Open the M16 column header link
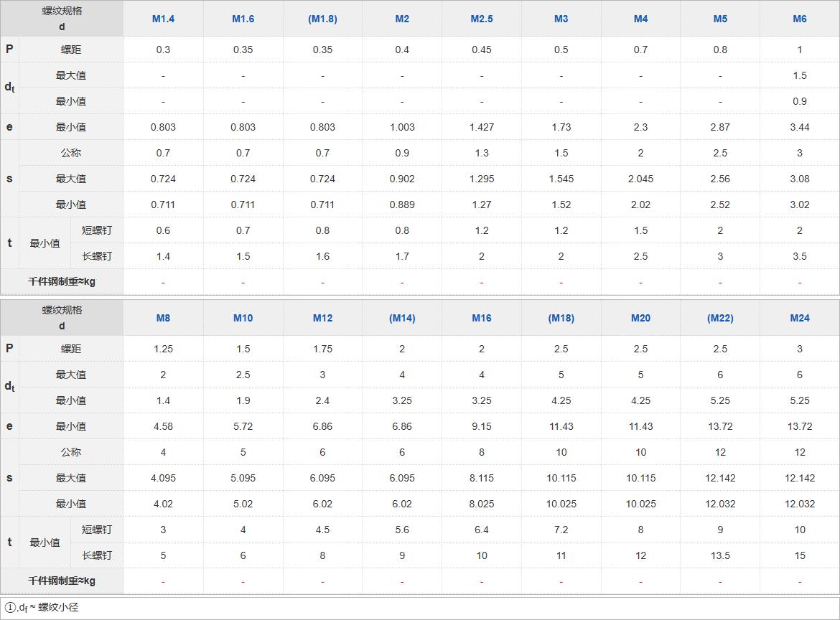Image resolution: width=840 pixels, height=620 pixels. click(482, 318)
